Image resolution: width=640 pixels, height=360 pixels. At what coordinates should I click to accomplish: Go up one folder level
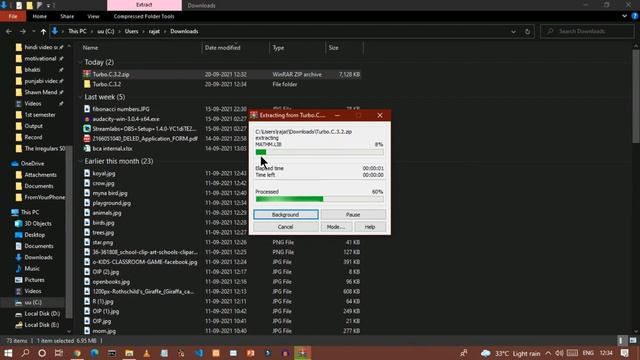click(x=43, y=31)
